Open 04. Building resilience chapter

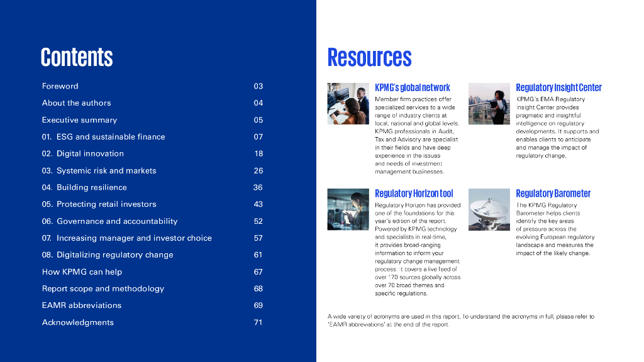point(84,187)
